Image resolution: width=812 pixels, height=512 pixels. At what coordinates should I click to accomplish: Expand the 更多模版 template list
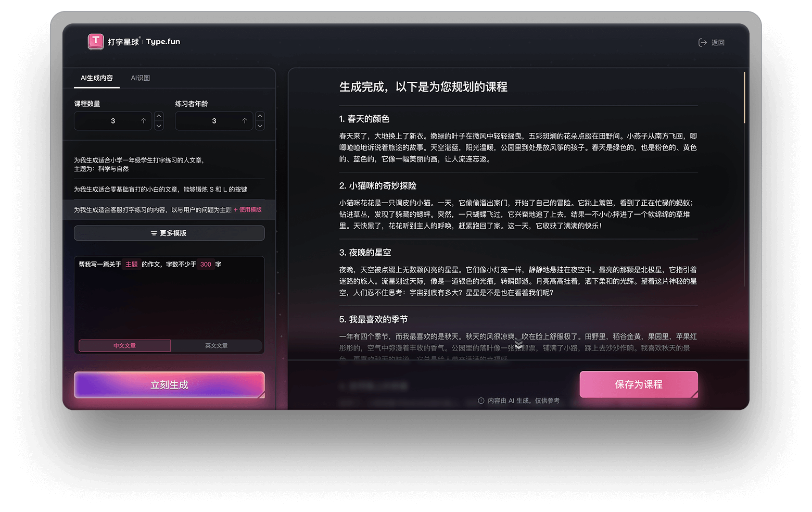click(x=169, y=233)
